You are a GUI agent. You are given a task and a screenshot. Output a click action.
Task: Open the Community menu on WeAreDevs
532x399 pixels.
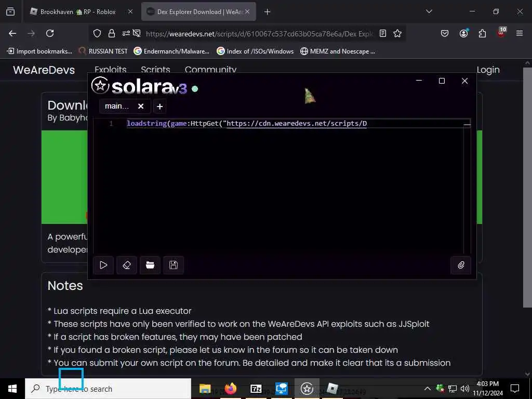[210, 69]
